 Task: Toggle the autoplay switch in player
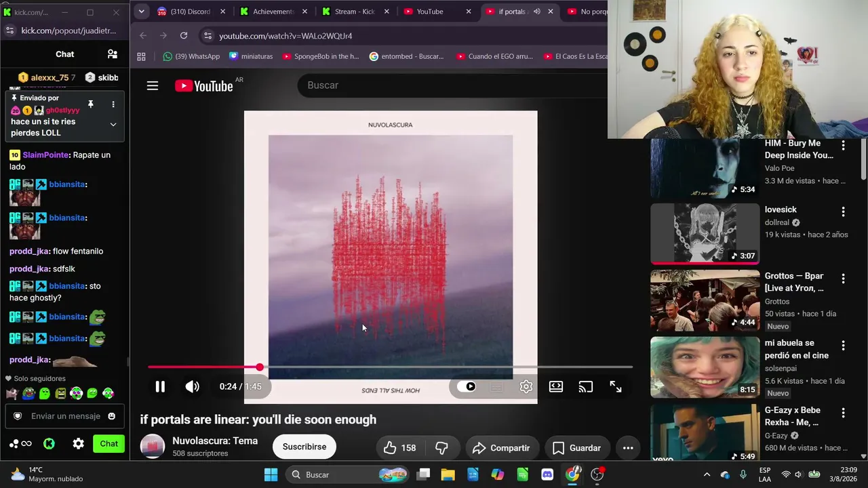click(x=467, y=386)
